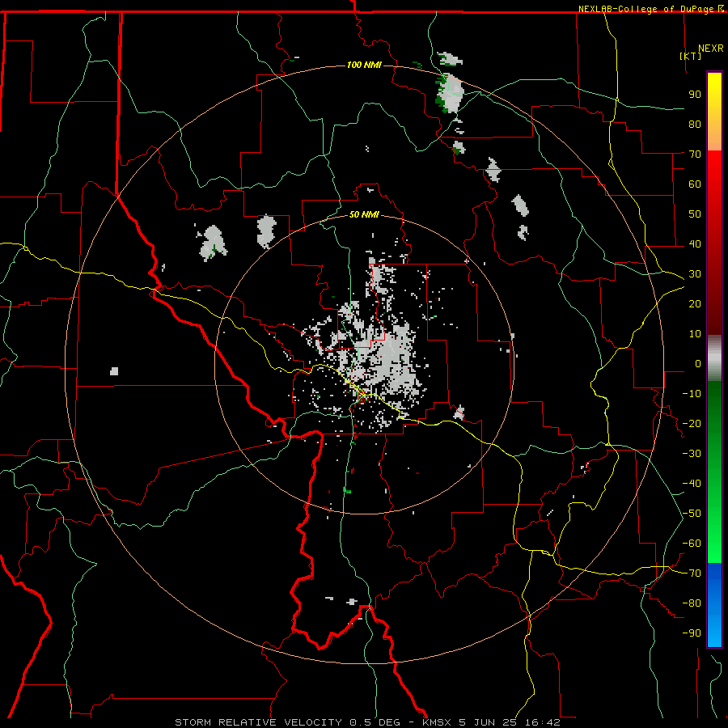
Task: Click the NEXLAB-College of DuPage credit text
Action: point(645,9)
